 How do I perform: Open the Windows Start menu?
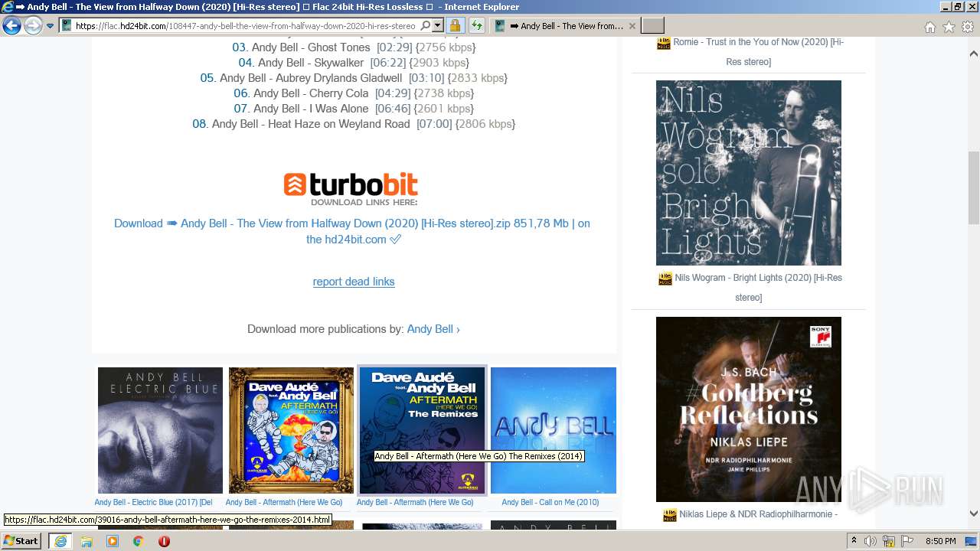(21, 541)
